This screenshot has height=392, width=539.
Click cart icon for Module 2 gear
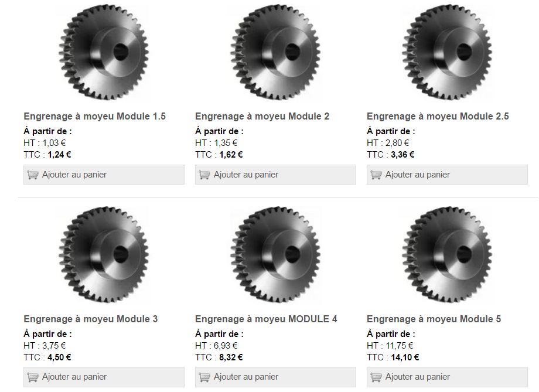click(x=204, y=175)
